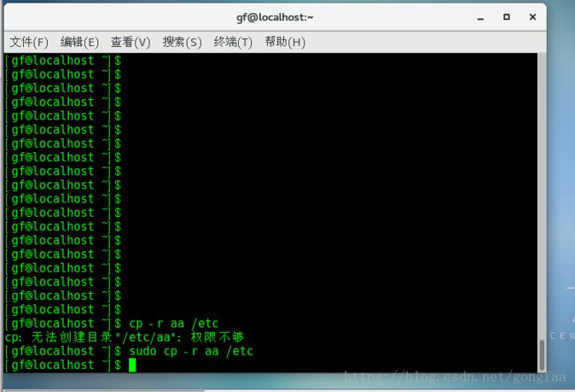575x392 pixels.
Task: Open the 编辑(E) menu
Action: [80, 42]
